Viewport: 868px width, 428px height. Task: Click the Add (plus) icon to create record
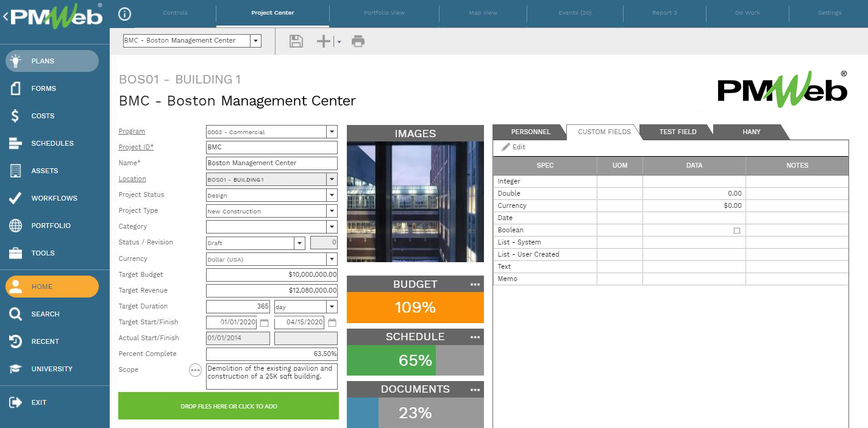point(323,41)
